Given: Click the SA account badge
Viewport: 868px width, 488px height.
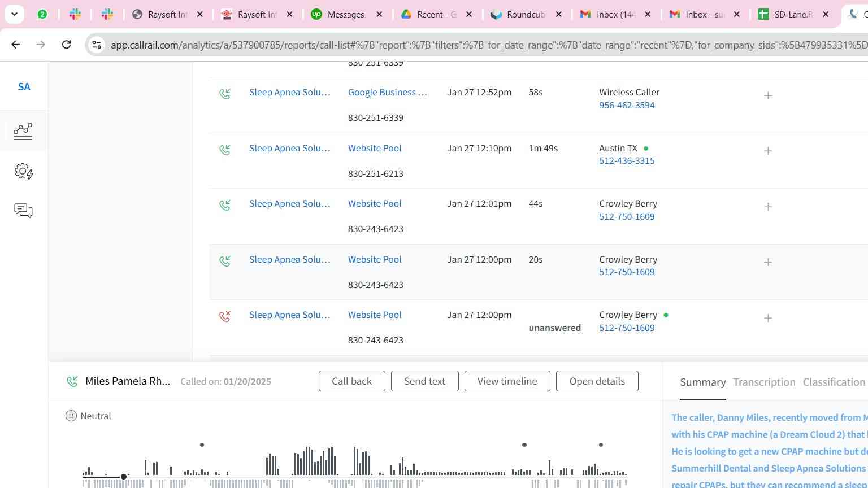Looking at the screenshot, I should pos(24,87).
